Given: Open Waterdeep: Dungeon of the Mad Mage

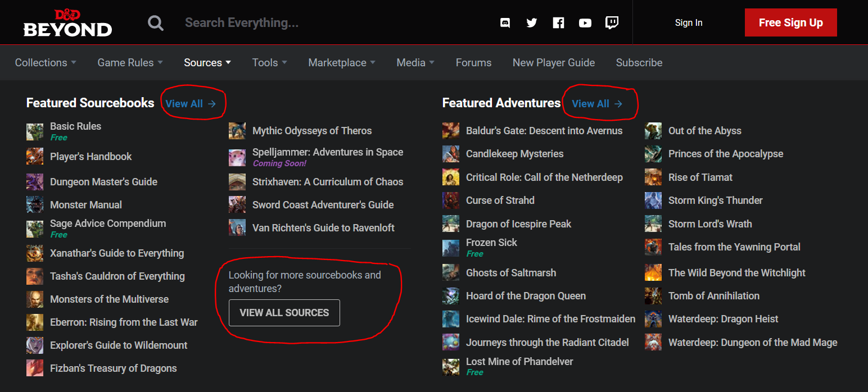Looking at the screenshot, I should [x=753, y=343].
